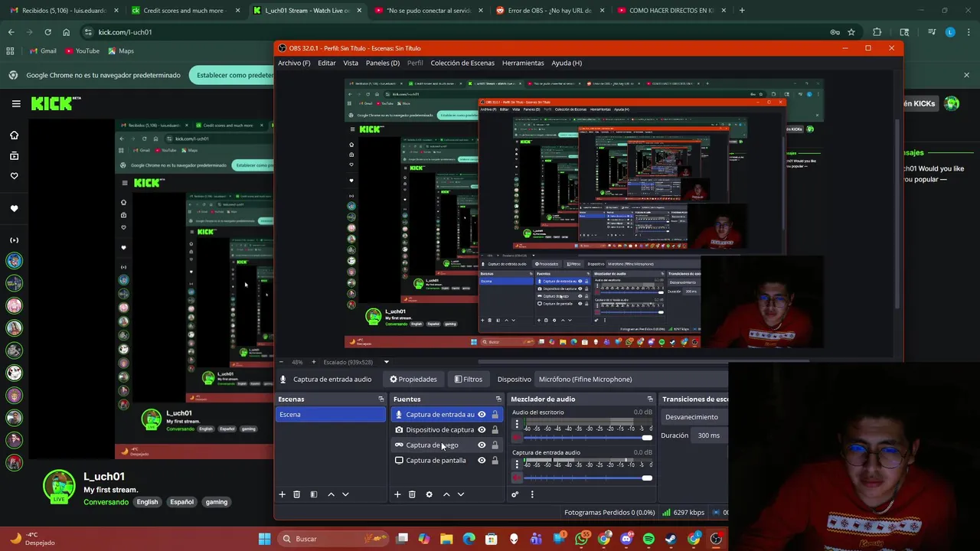980x551 pixels.
Task: Add a new source in the Fuentes panel
Action: 397,494
